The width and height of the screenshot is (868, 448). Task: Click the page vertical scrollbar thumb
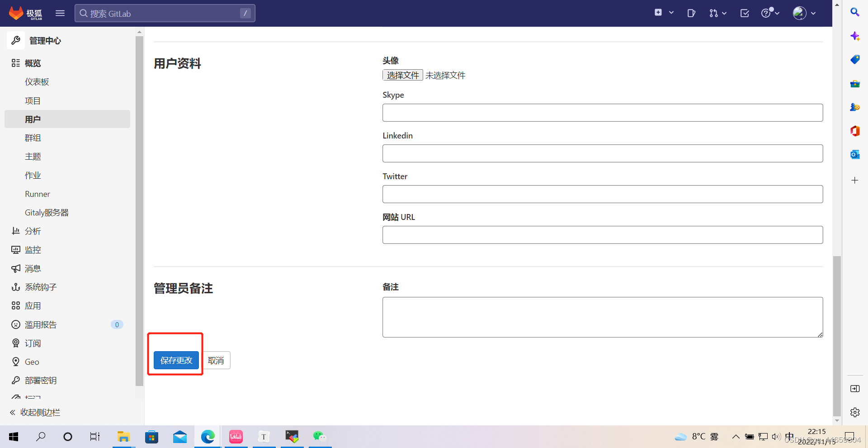[x=837, y=336]
